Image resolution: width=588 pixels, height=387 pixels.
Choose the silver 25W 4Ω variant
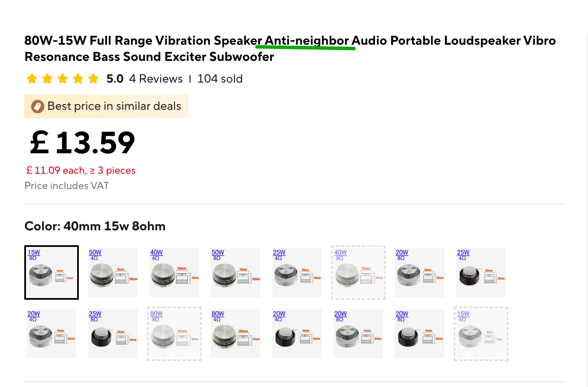[x=297, y=272]
